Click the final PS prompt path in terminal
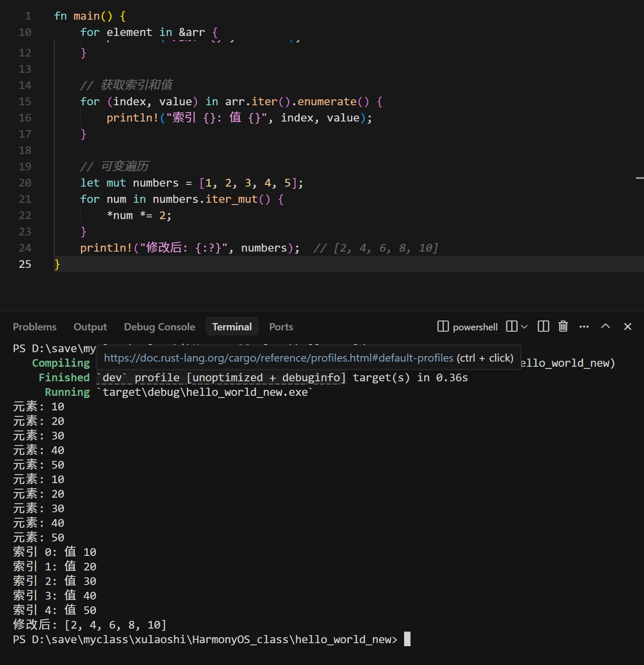 [205, 639]
